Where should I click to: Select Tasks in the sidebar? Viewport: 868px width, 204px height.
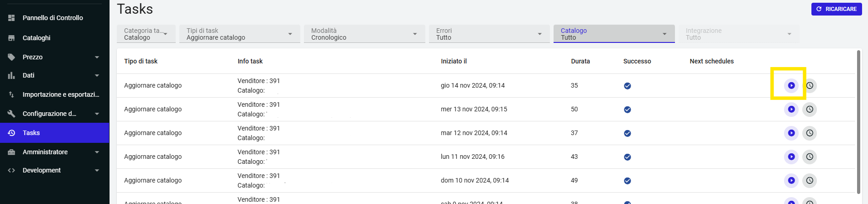tap(55, 133)
